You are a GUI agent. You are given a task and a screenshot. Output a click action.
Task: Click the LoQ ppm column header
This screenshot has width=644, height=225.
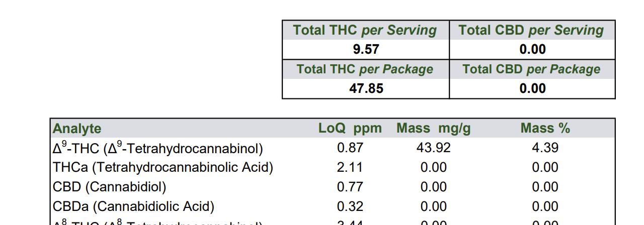350,129
